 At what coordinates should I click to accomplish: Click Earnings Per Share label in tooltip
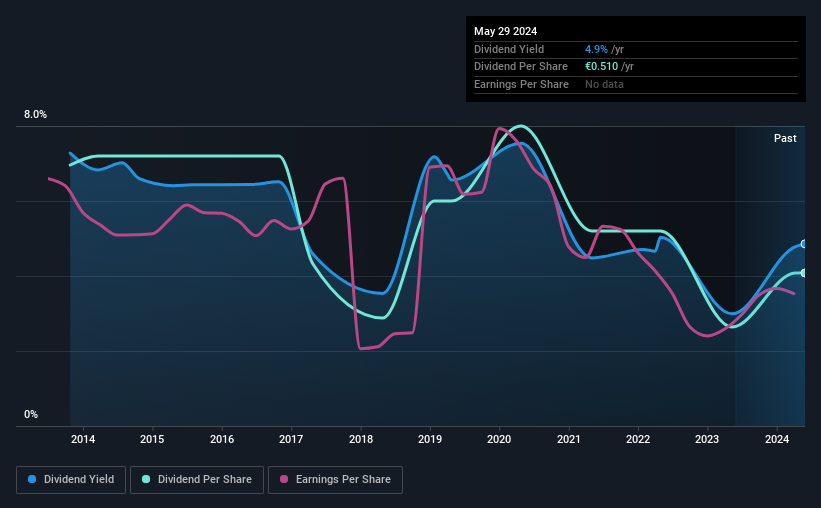coord(522,84)
